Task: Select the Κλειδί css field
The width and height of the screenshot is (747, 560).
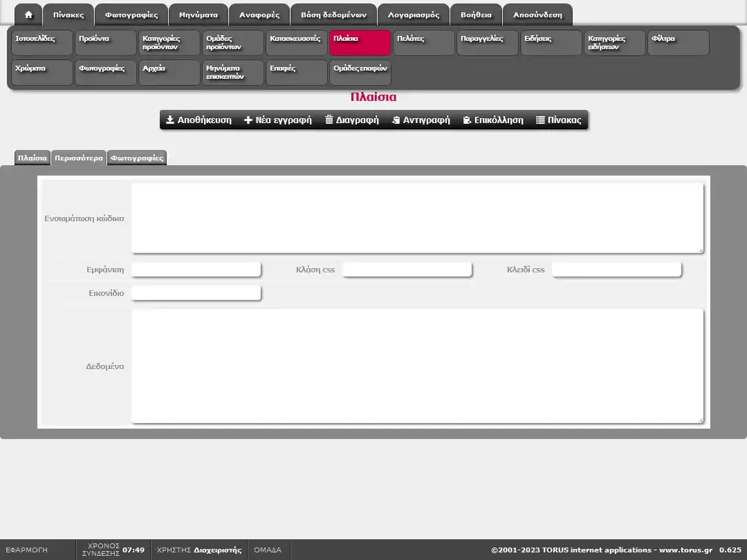Action: tap(616, 270)
